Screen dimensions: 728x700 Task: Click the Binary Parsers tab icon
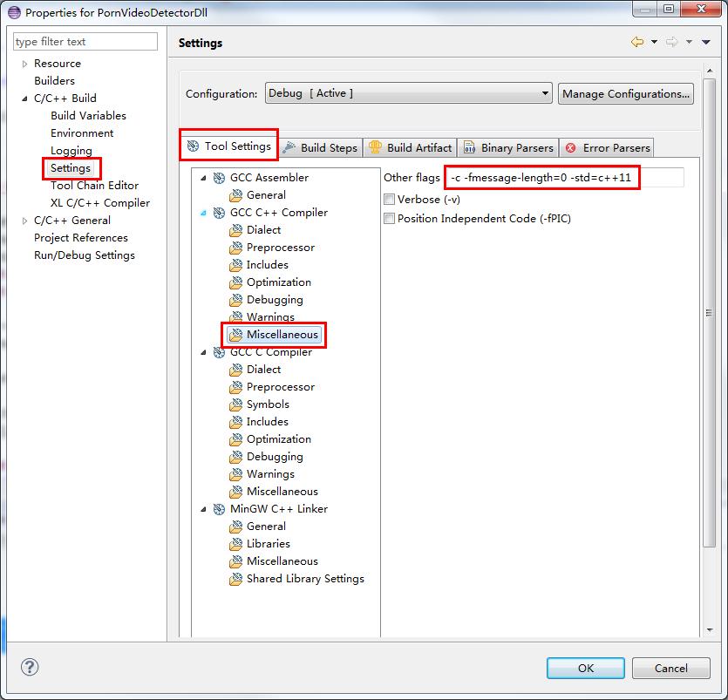pos(469,147)
